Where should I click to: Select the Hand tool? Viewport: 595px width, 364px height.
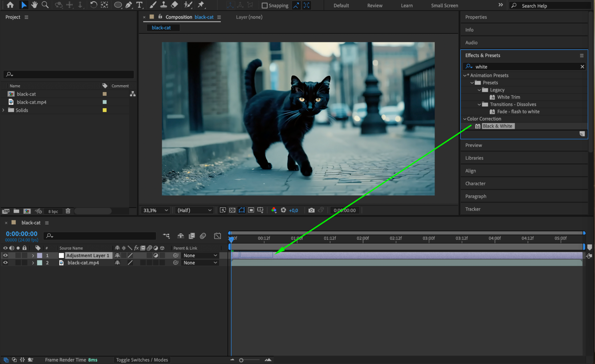(x=34, y=5)
